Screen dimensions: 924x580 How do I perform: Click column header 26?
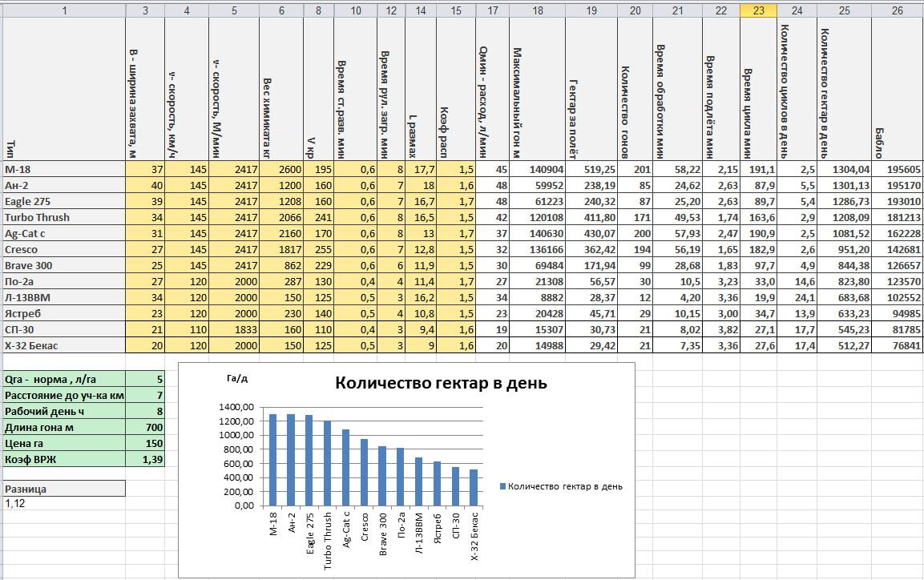[897, 10]
